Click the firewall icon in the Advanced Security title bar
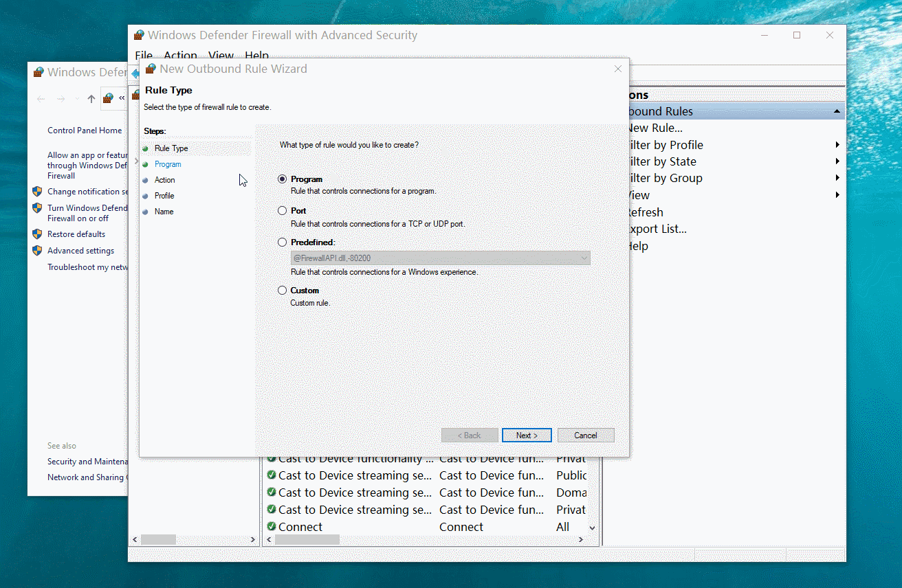 pos(139,35)
